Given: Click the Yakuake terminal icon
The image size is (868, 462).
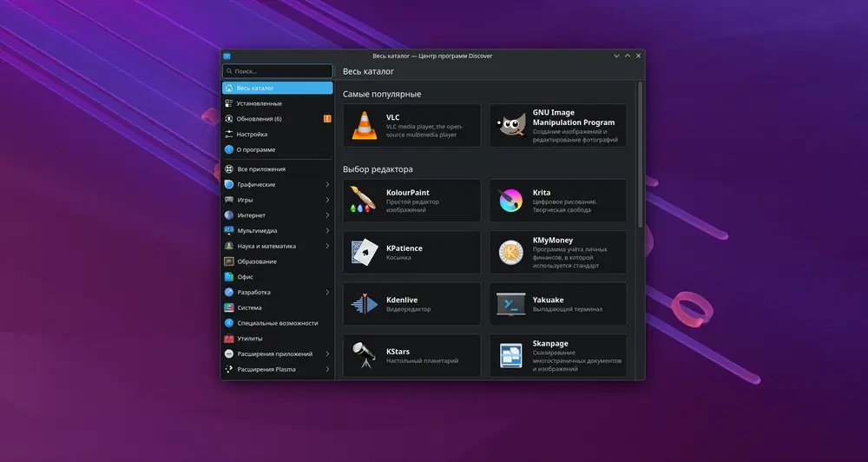Looking at the screenshot, I should click(511, 304).
